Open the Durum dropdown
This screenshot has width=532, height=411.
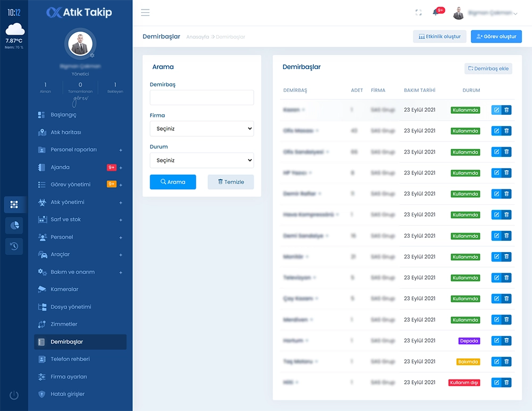202,160
